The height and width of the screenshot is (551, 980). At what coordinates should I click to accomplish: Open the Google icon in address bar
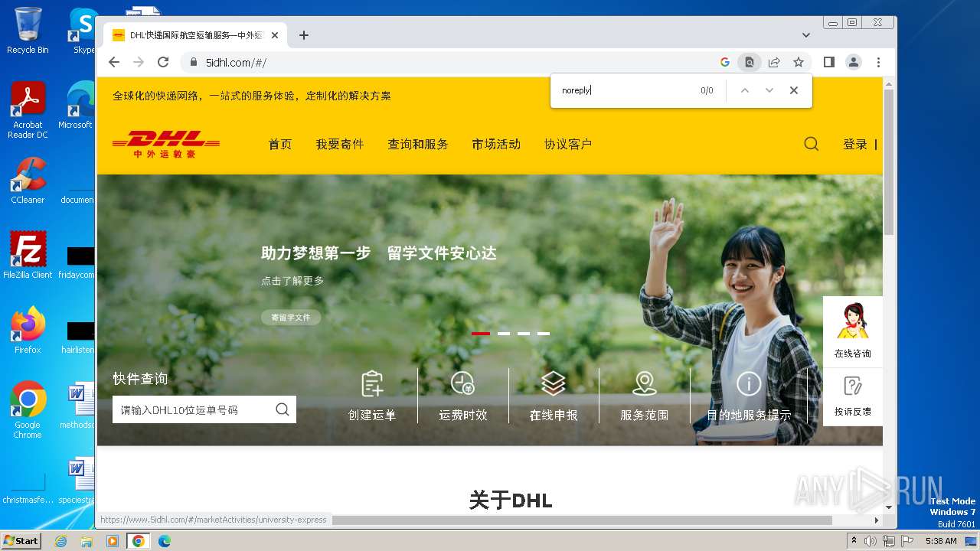click(x=725, y=62)
